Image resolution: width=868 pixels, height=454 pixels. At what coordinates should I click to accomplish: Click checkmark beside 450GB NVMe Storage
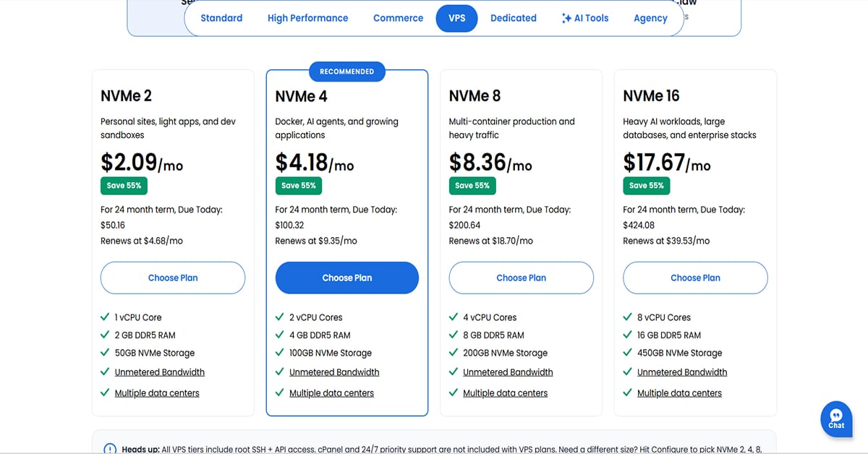click(628, 353)
